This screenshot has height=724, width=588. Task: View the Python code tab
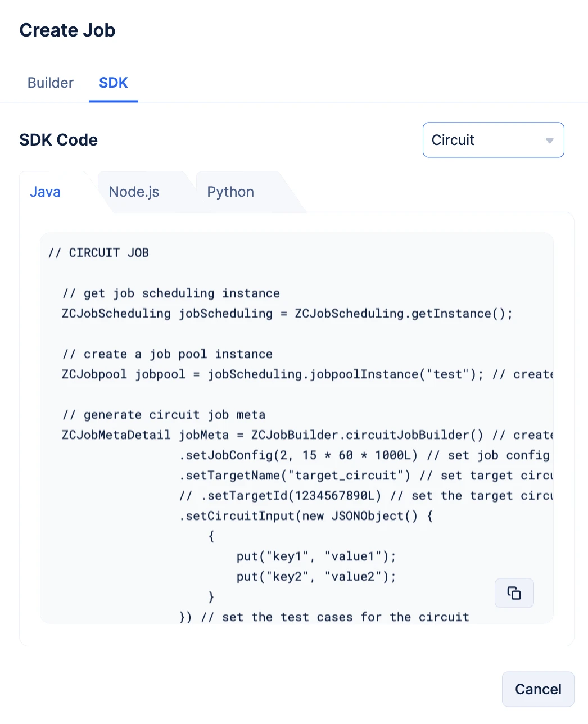230,192
